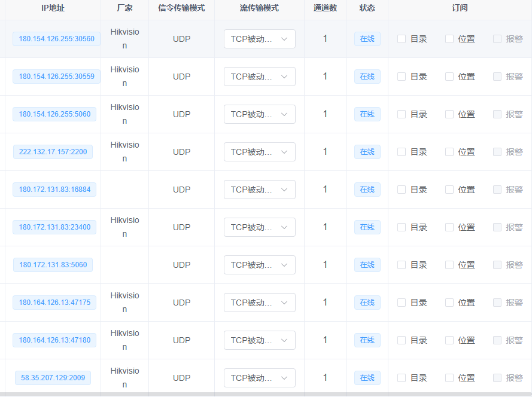
Task: Open stream mode dropdown for 180.154.126.255:30560
Action: tap(259, 39)
